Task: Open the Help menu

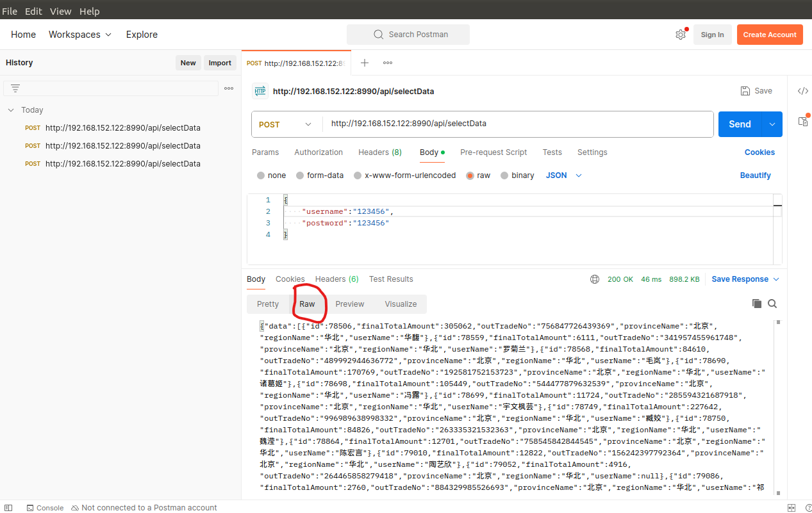Action: pyautogui.click(x=89, y=12)
